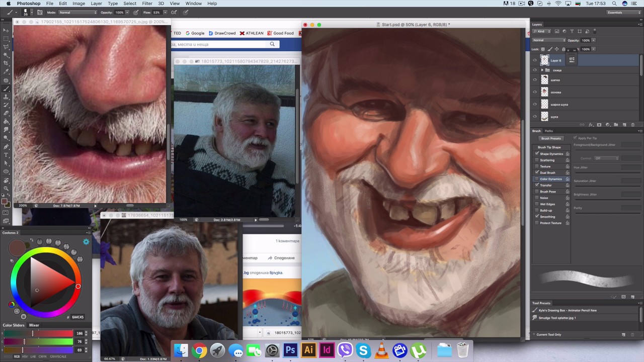
Task: Click the foreground color swatch in toolbox
Action: click(5, 202)
